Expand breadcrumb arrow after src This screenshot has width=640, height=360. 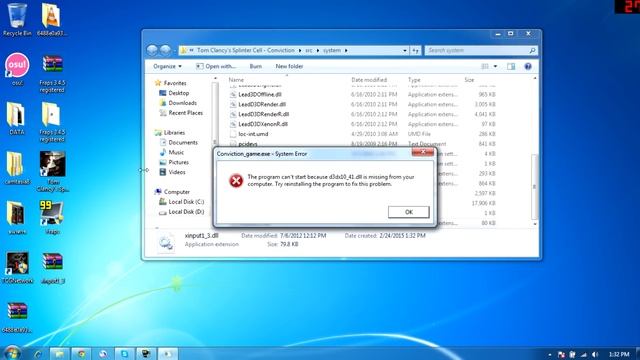pyautogui.click(x=318, y=50)
